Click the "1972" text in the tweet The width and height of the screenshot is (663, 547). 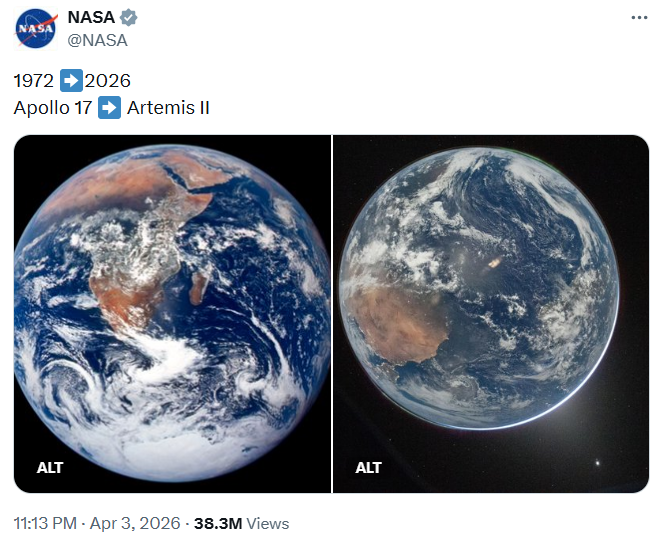click(35, 81)
